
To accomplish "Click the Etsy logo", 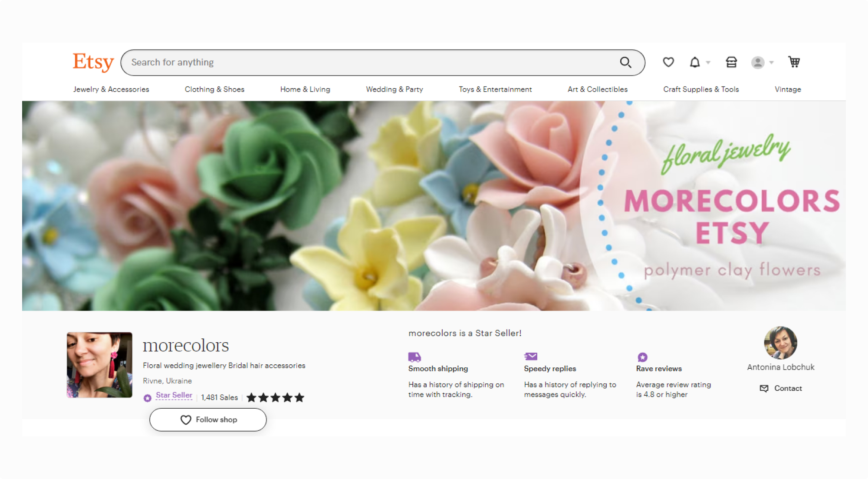I will click(x=93, y=62).
